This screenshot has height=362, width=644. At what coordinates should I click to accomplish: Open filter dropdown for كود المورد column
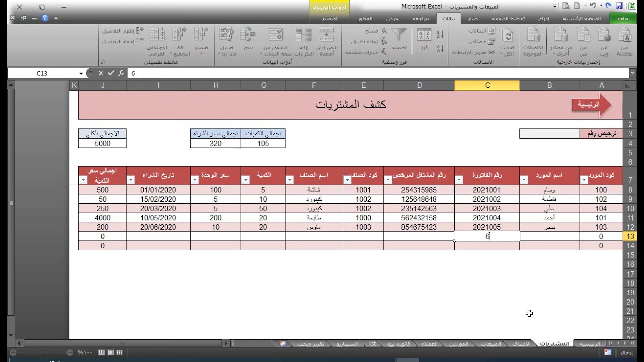click(585, 179)
